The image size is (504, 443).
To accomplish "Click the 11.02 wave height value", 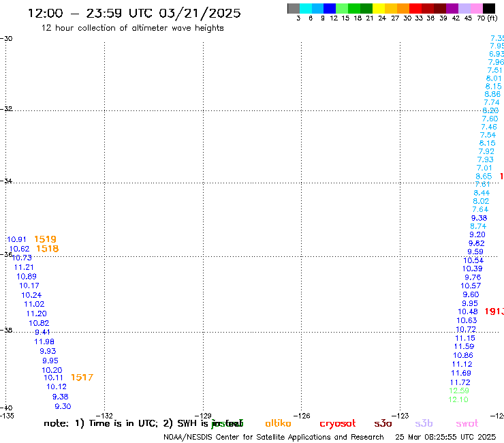I will click(x=34, y=304).
